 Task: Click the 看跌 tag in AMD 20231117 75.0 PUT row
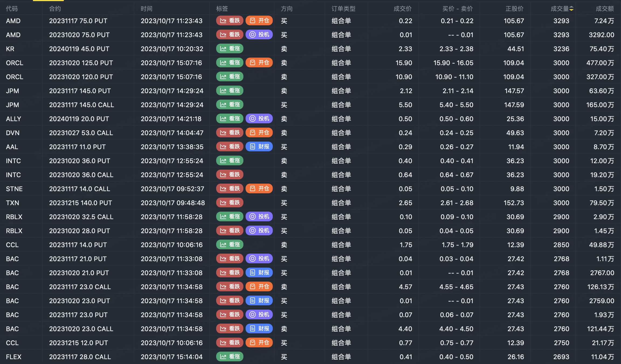tap(230, 21)
